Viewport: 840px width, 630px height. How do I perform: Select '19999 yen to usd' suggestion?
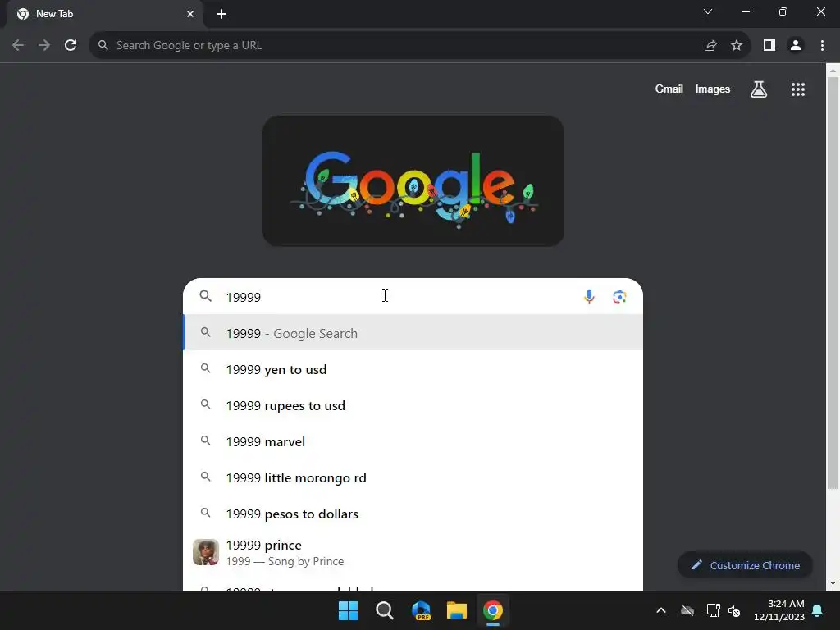(413, 369)
